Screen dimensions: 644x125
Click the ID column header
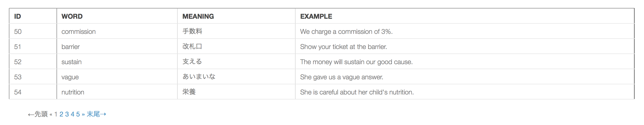(33, 16)
